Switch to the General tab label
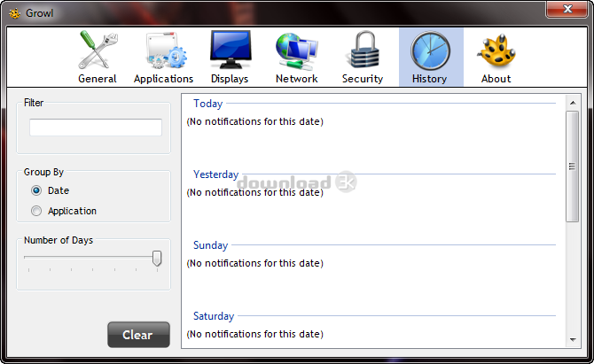This screenshot has height=364, width=594. (x=98, y=79)
